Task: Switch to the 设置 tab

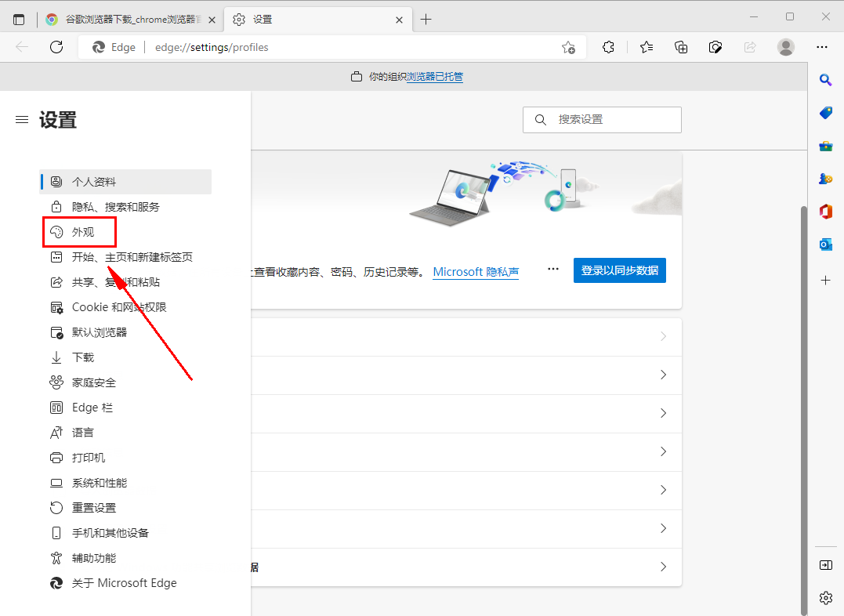Action: [318, 20]
